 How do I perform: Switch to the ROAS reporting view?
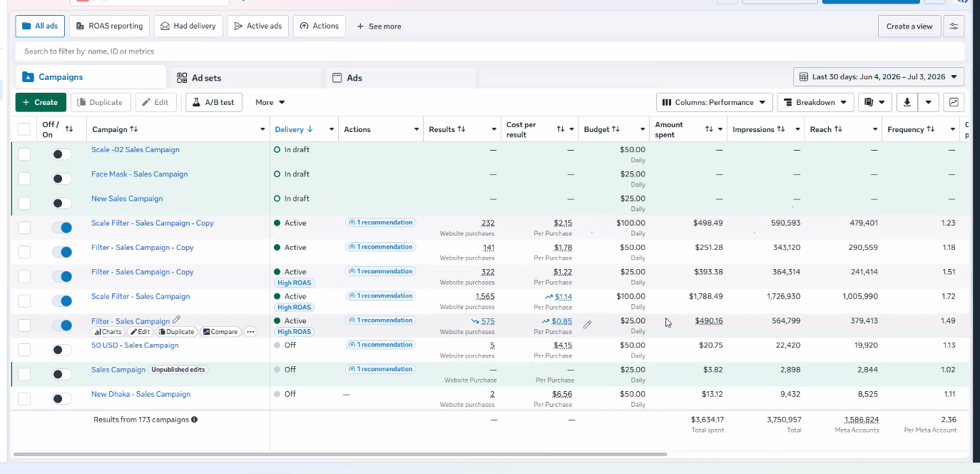coord(110,26)
